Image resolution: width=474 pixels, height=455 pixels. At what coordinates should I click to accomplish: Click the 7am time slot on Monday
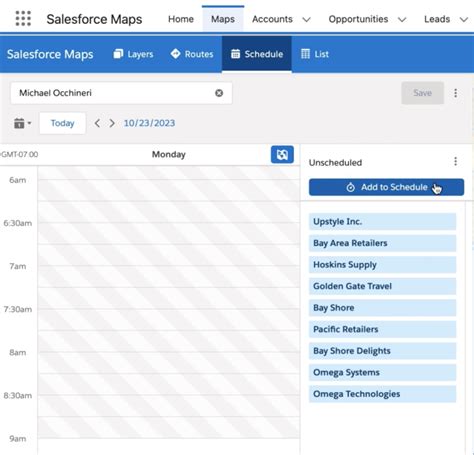[x=169, y=276]
